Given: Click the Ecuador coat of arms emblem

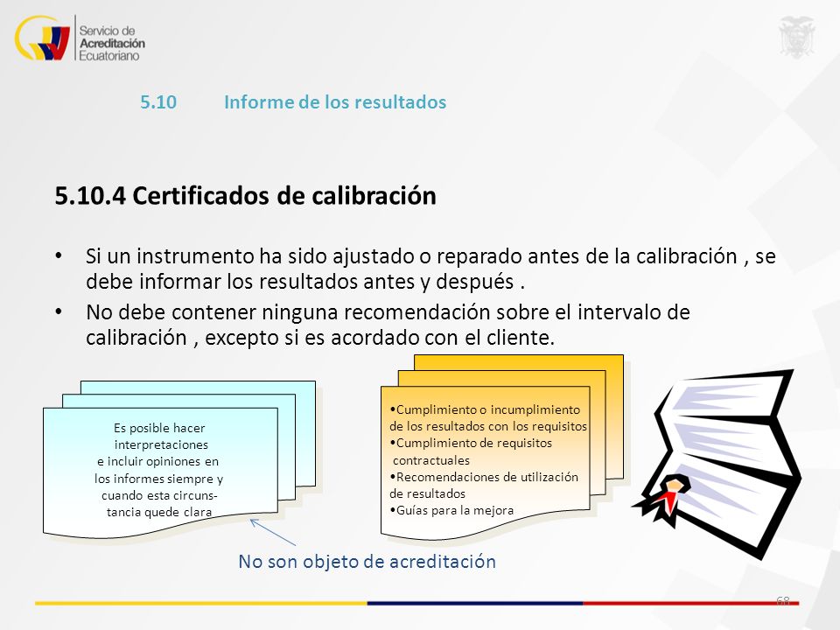Looking at the screenshot, I should point(796,37).
